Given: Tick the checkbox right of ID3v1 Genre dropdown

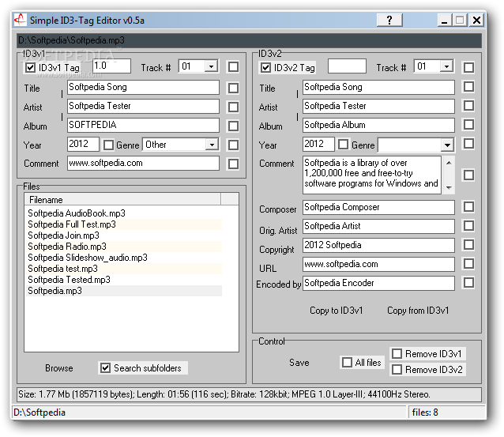Looking at the screenshot, I should pyautogui.click(x=233, y=145).
